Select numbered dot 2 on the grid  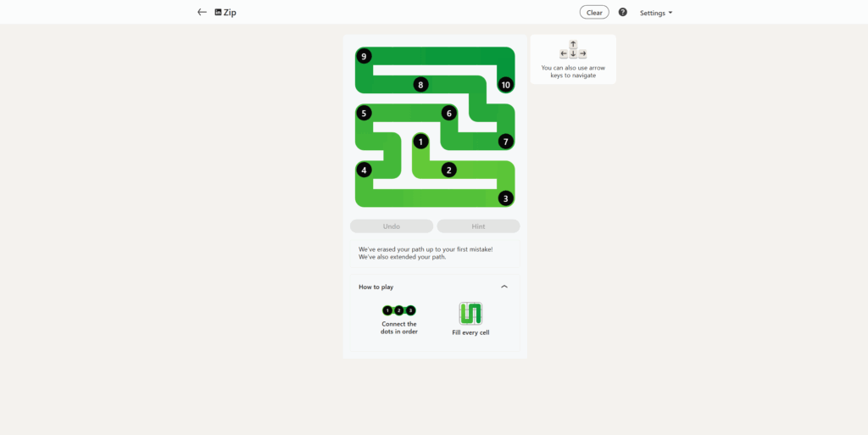click(449, 170)
